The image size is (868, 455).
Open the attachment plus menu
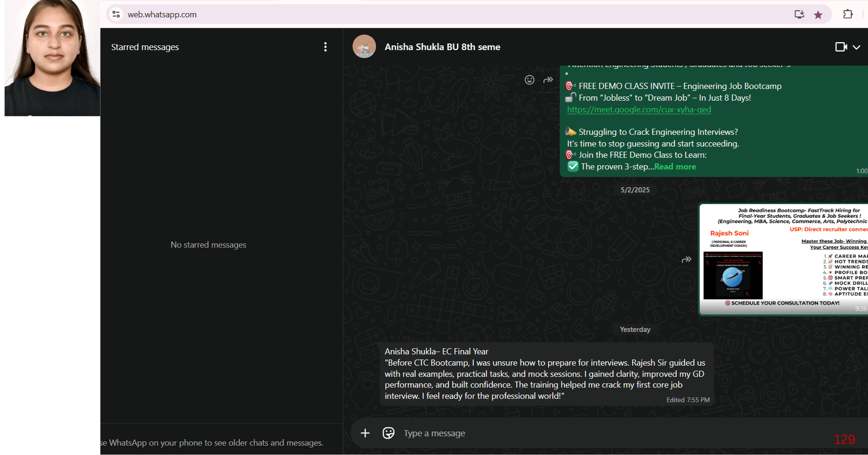(365, 433)
